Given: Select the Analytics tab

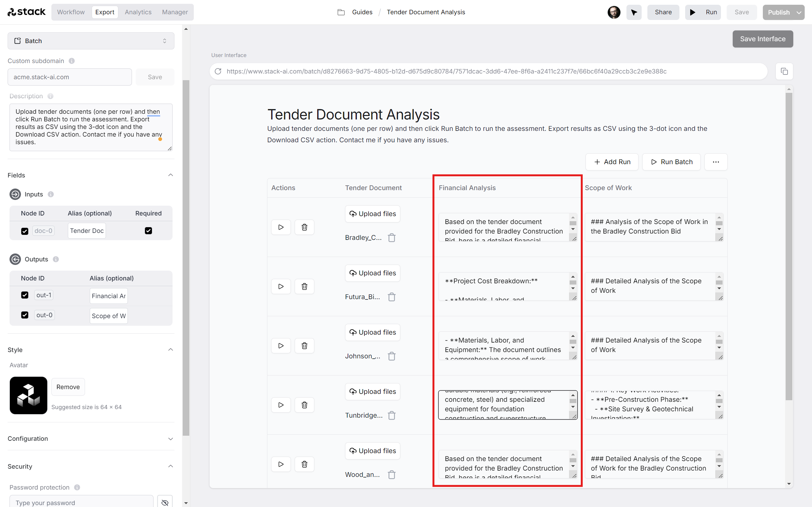Looking at the screenshot, I should (138, 12).
